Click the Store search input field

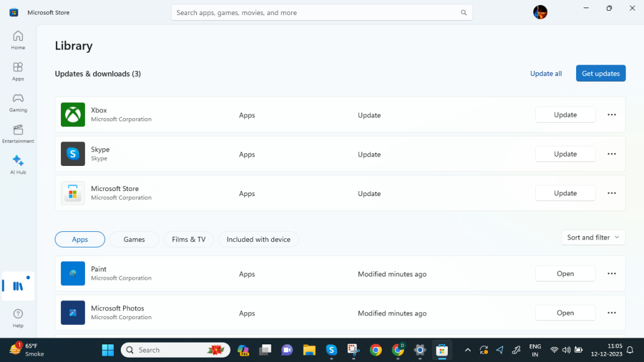314,13
